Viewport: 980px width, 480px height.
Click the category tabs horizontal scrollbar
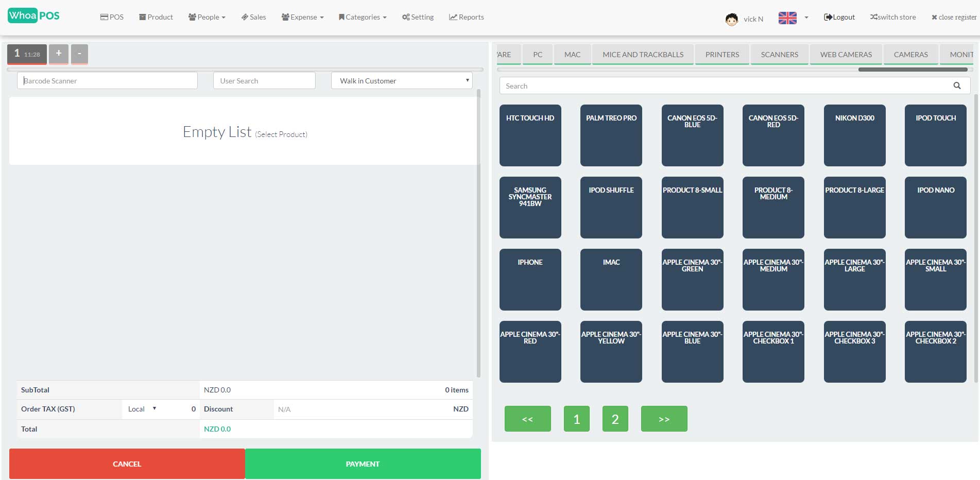(913, 70)
